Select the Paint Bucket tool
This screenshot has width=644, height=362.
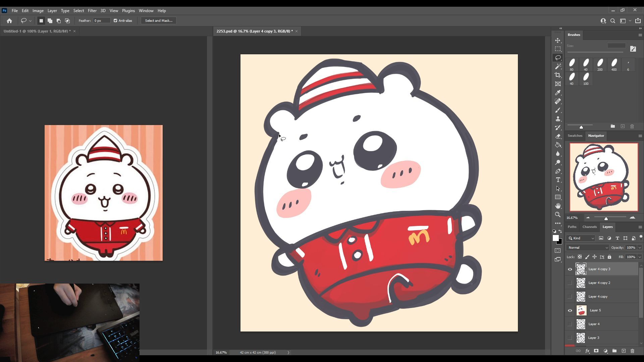coord(558,145)
